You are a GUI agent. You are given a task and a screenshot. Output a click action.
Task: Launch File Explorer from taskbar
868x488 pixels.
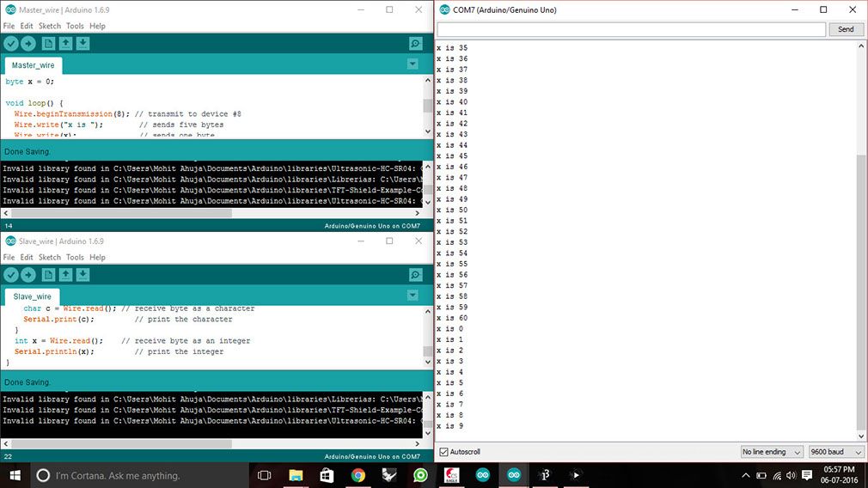[x=296, y=475]
